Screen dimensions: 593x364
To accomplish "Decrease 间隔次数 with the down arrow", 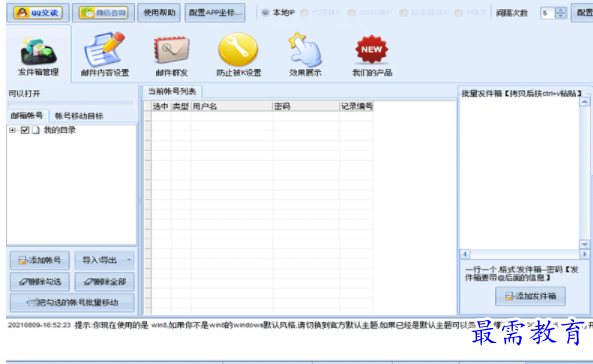I will coord(560,16).
